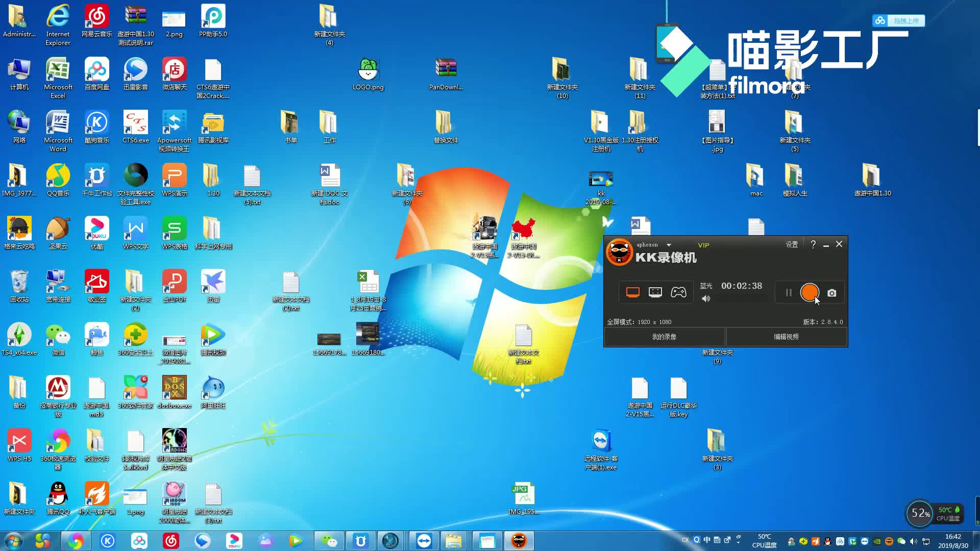This screenshot has height=551, width=980.
Task: Select the 金山PDF desktop icon
Action: 175,286
